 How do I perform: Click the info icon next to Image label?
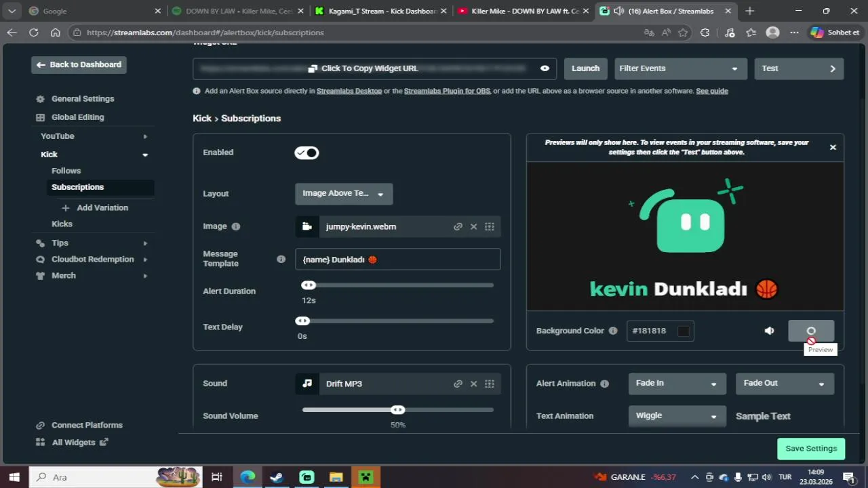tap(236, 226)
